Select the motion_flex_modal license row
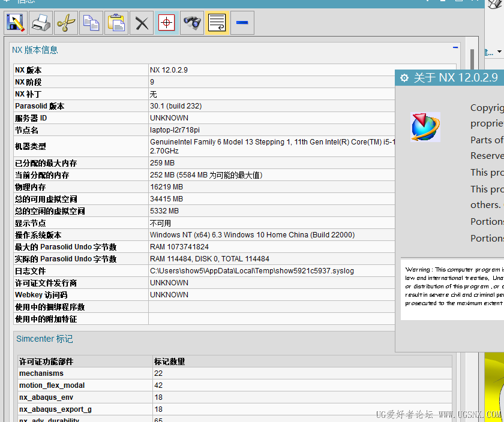The height and width of the screenshot is (422, 504). (235, 385)
